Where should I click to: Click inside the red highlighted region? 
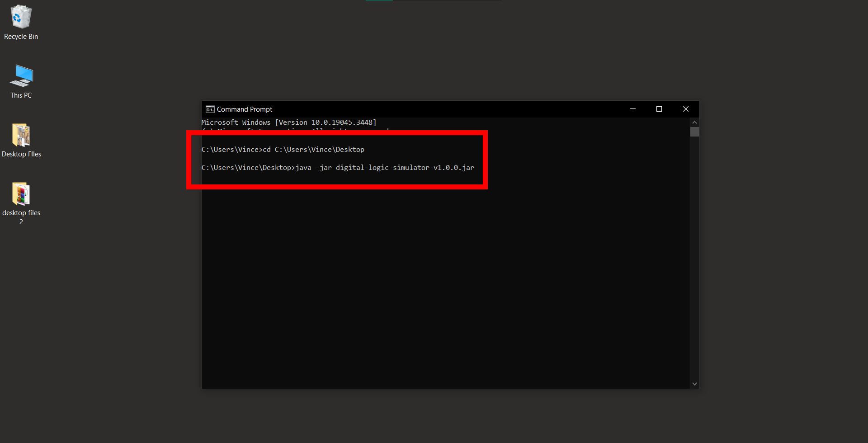(337, 160)
